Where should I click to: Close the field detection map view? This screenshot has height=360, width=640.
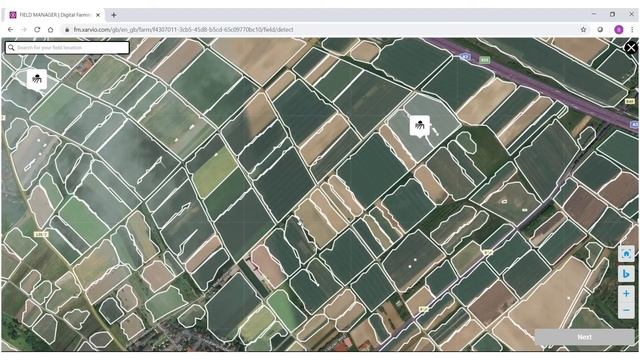coord(631,48)
